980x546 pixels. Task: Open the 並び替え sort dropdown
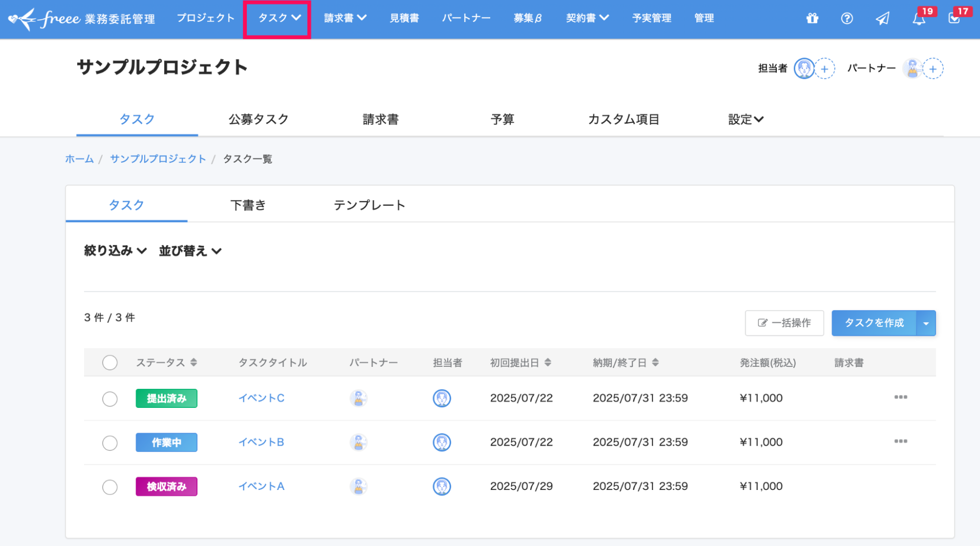(190, 251)
